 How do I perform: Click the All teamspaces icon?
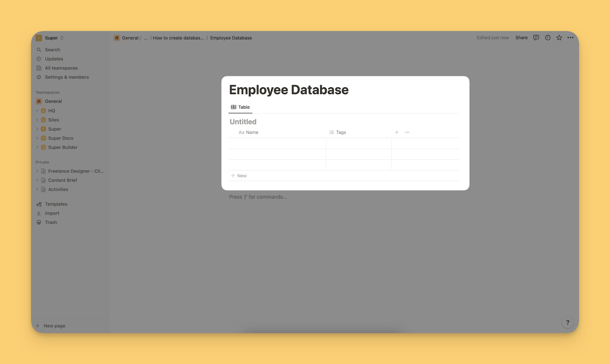click(39, 68)
